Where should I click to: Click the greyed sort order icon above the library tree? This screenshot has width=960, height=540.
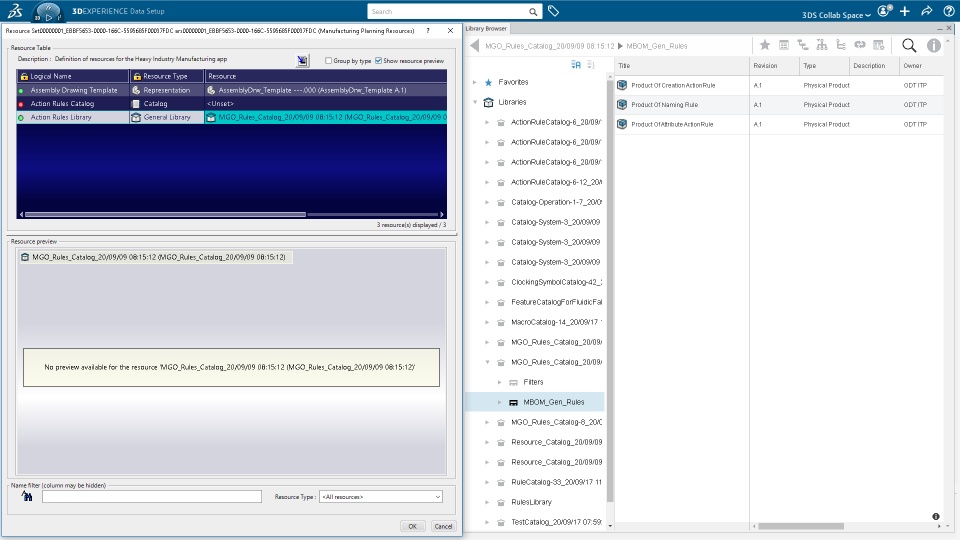coord(591,65)
